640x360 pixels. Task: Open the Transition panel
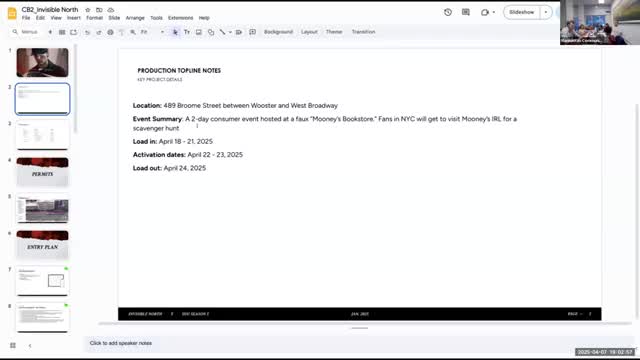pos(363,32)
